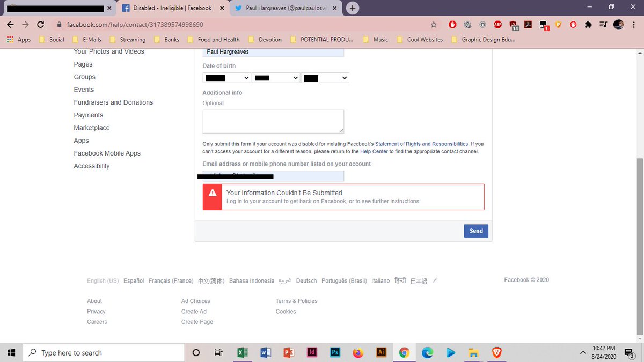Open the Chrome profile avatar

pyautogui.click(x=618, y=25)
